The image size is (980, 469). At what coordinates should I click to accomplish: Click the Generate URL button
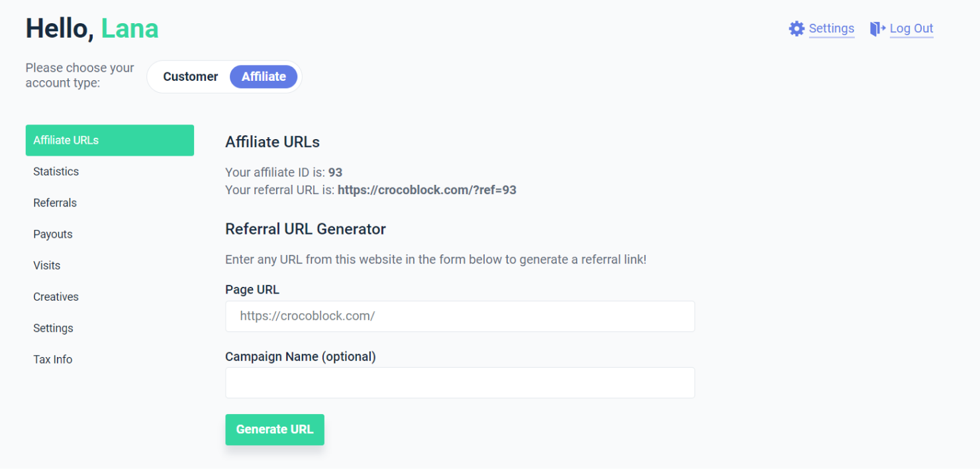coord(275,429)
